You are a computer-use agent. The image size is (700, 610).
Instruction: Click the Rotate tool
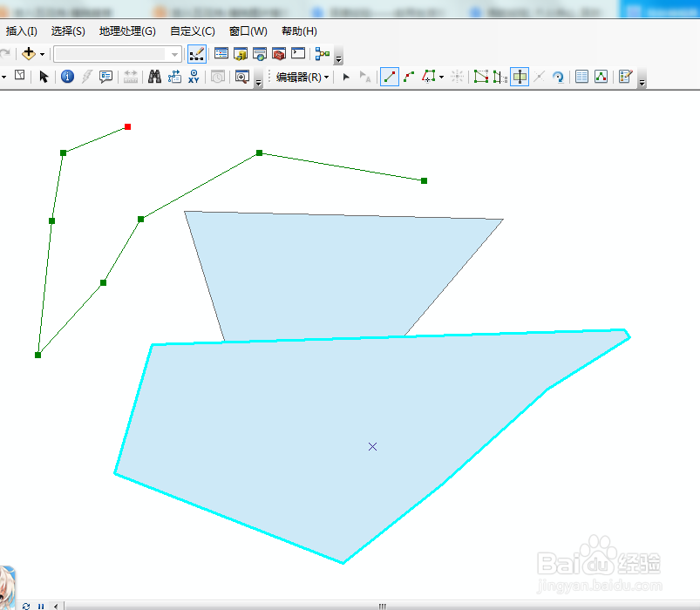(558, 78)
